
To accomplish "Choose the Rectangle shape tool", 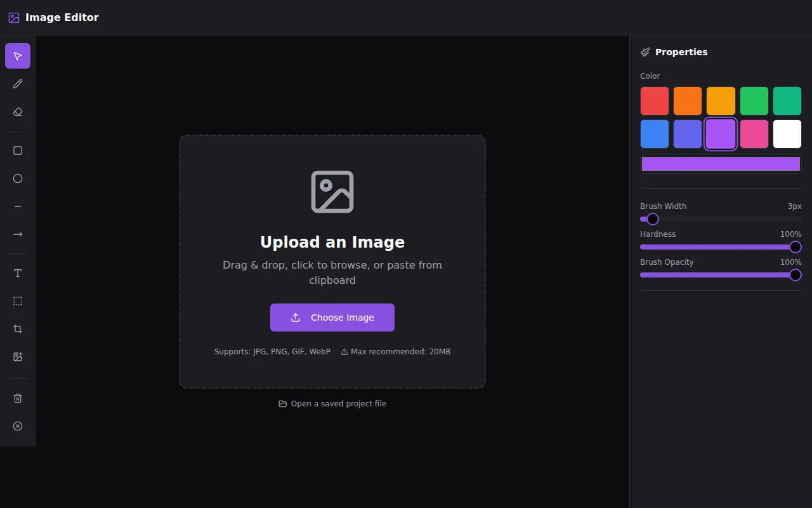I will point(18,150).
